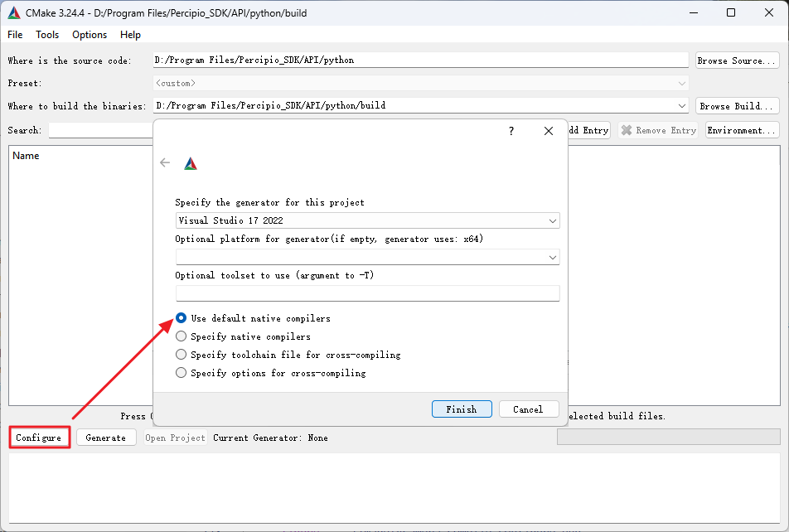
Task: Click the help question mark in dialog
Action: (511, 131)
